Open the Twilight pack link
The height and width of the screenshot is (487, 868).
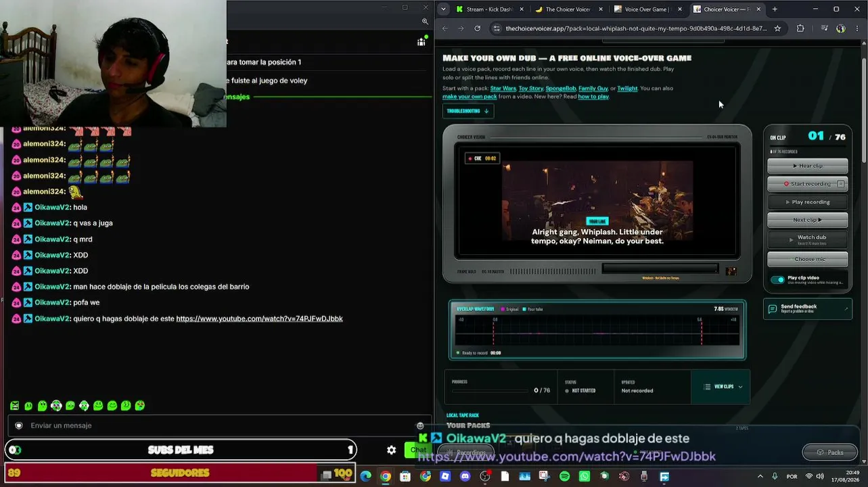[x=627, y=89]
